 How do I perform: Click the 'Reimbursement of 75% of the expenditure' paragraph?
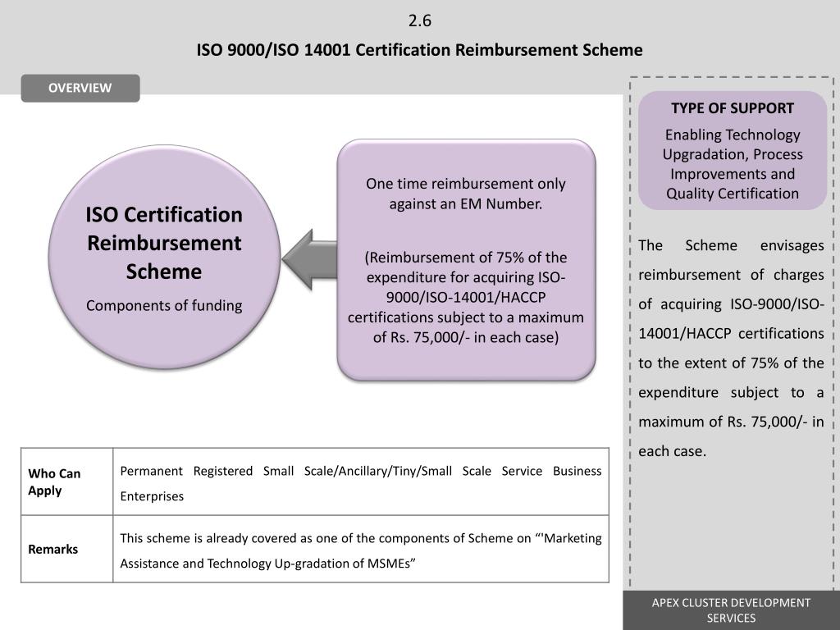point(466,297)
